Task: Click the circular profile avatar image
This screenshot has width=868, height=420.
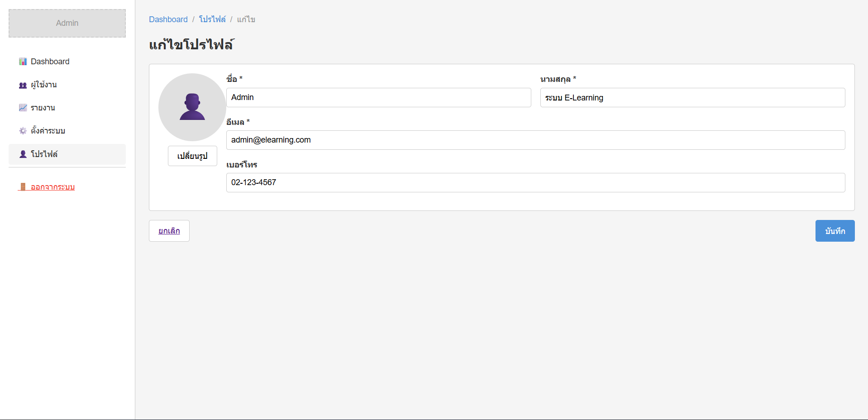Action: [192, 107]
